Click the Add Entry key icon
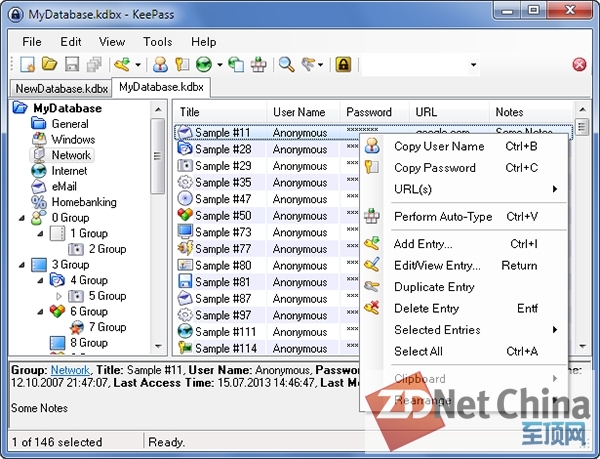This screenshot has height=459, width=600. [x=122, y=64]
